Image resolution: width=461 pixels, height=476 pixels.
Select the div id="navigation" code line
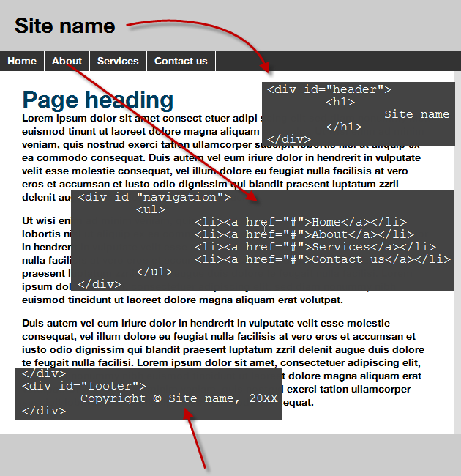click(154, 197)
